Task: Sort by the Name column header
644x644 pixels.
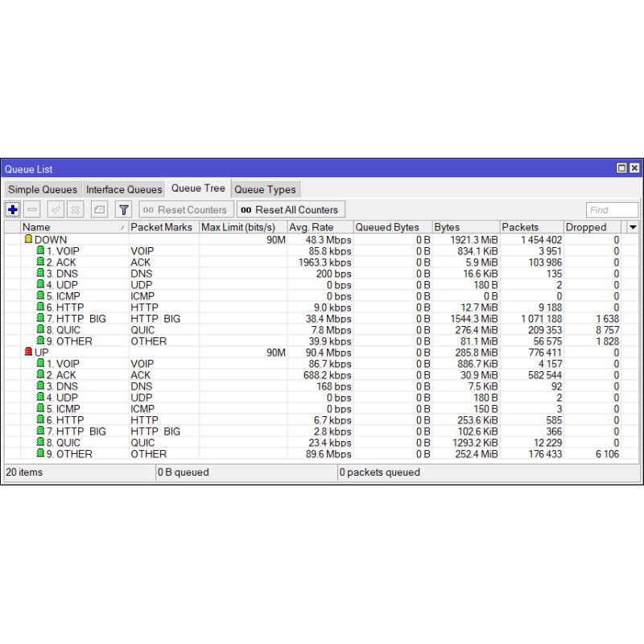Action: pyautogui.click(x=72, y=228)
